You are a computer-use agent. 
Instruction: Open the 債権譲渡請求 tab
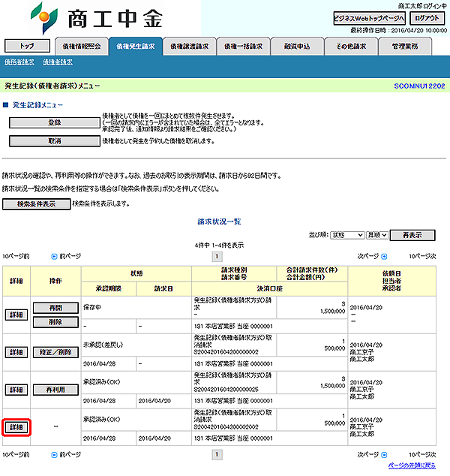pyautogui.click(x=190, y=47)
